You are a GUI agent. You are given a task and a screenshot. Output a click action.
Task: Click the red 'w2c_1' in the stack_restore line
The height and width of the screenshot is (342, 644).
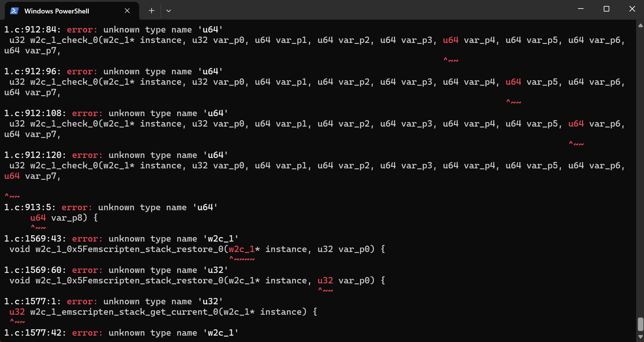click(241, 249)
